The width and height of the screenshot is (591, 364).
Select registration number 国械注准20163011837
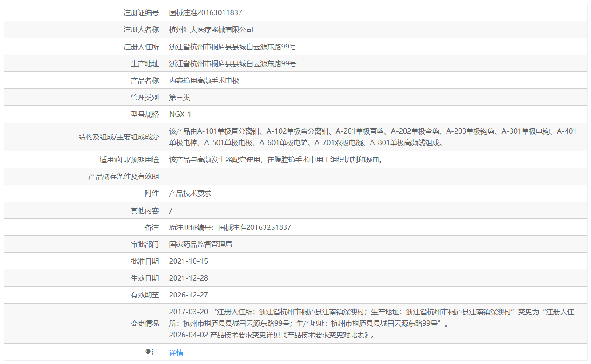tap(206, 13)
